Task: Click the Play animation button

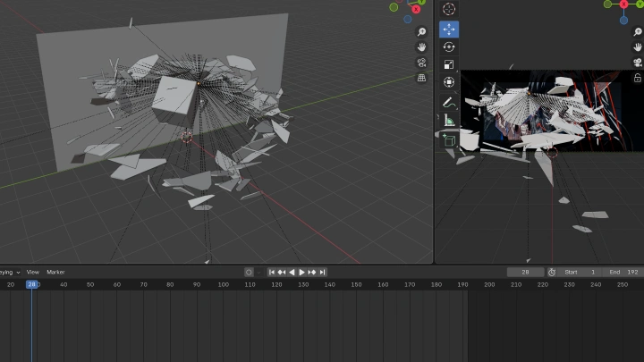Action: point(301,272)
